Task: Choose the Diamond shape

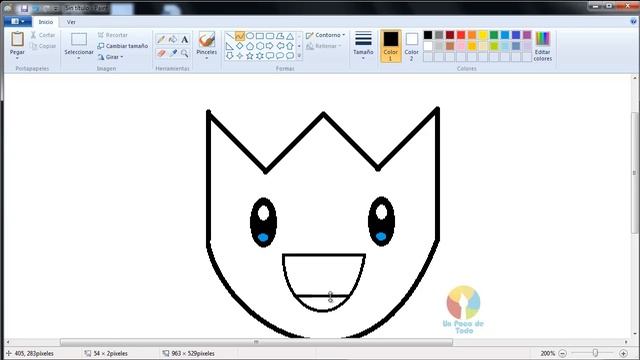Action: (x=240, y=46)
